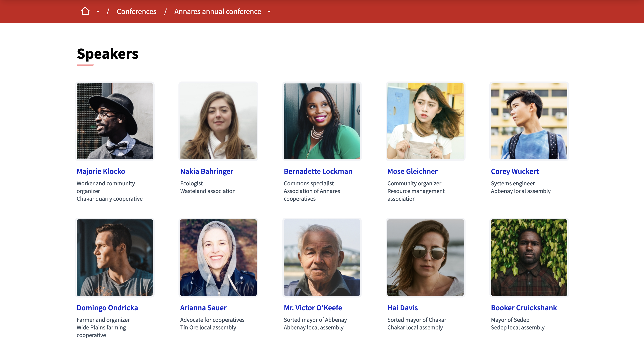Open Hai Davis's speaker profile

coord(402,308)
